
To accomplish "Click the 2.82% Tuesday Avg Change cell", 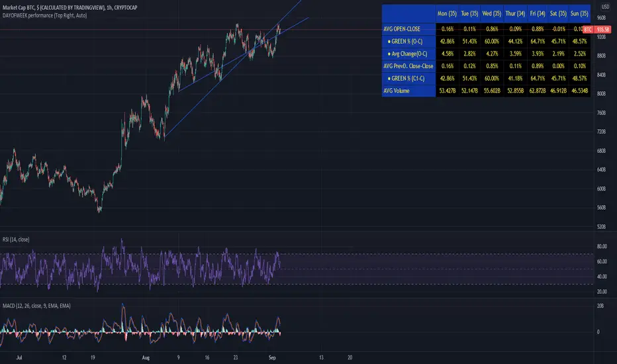I will pos(469,54).
